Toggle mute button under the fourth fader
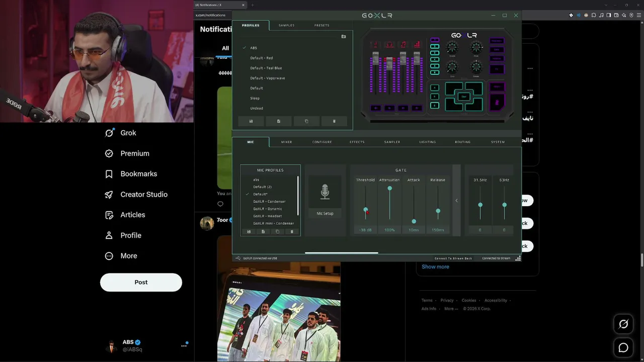The image size is (644, 362). pos(417,108)
